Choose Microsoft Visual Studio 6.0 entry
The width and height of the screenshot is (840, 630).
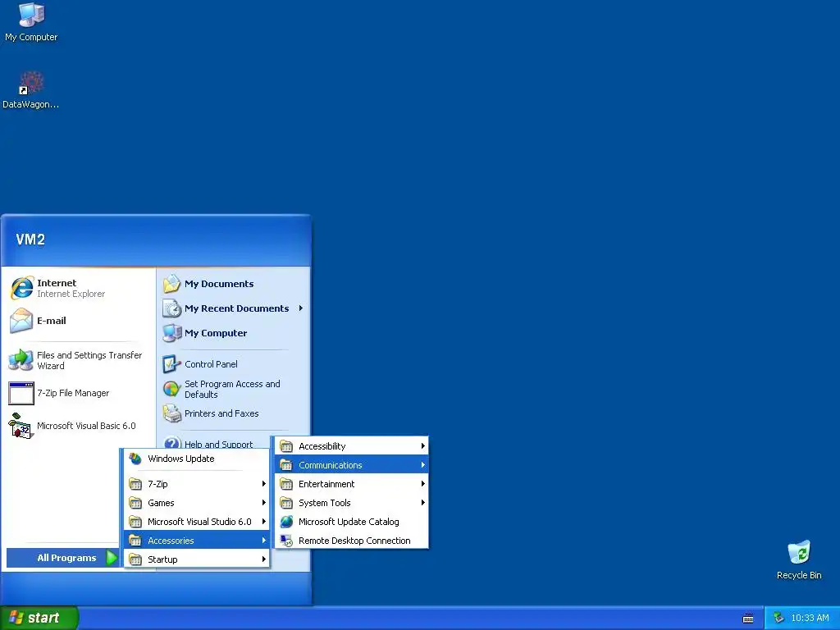[x=197, y=521]
